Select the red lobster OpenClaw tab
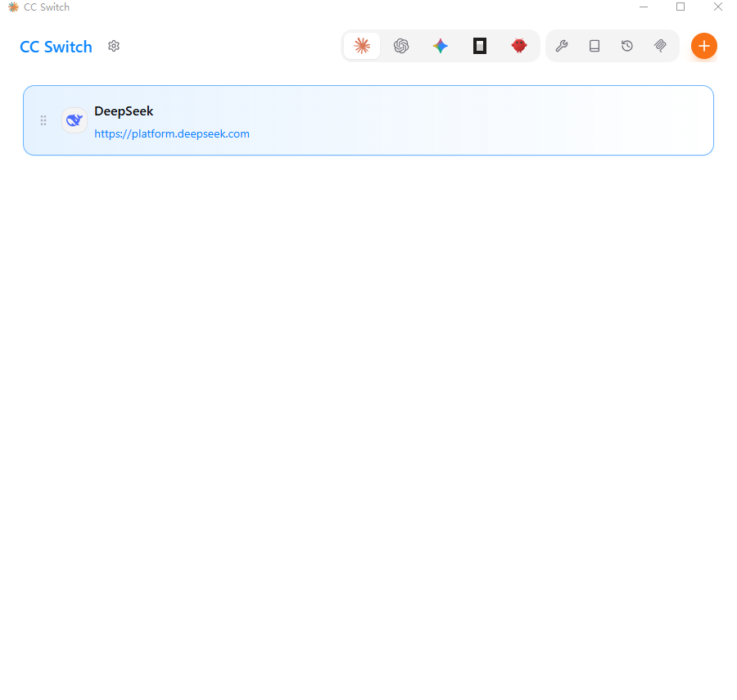 [519, 46]
